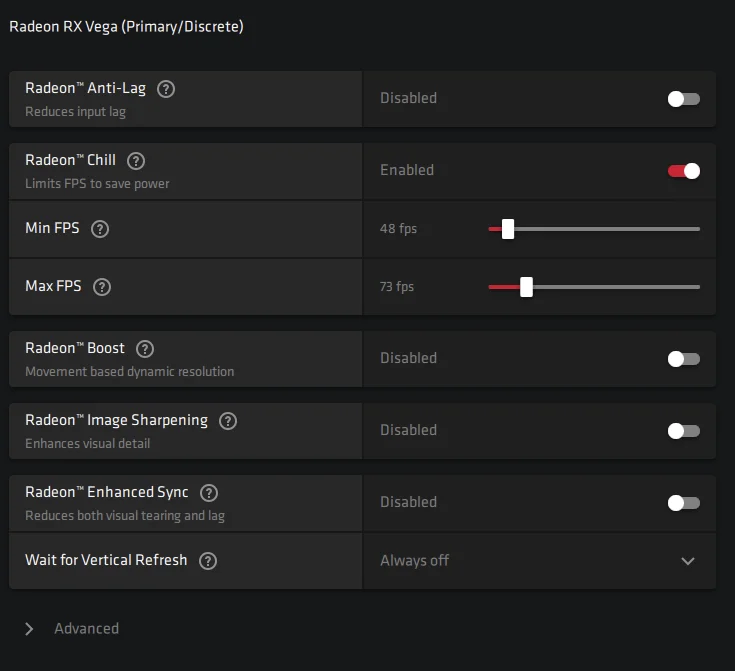The height and width of the screenshot is (671, 735).
Task: Open the Wait for Vertical Refresh dropdown
Action: click(540, 561)
